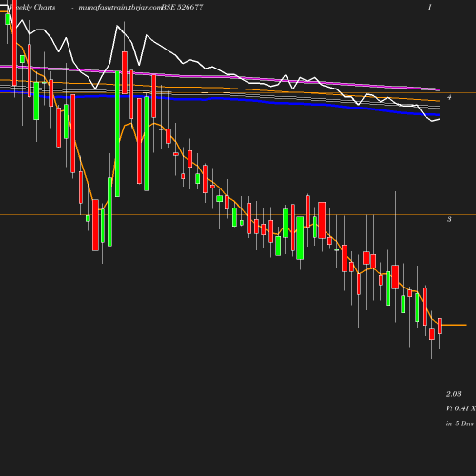Viewport: 476px width, 476px height.
Task: Click the "in 5 Days" label
Action: 460,424
